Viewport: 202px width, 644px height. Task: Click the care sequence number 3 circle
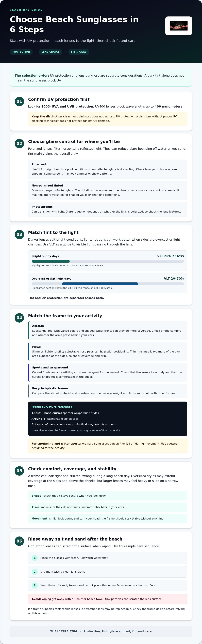point(35,585)
